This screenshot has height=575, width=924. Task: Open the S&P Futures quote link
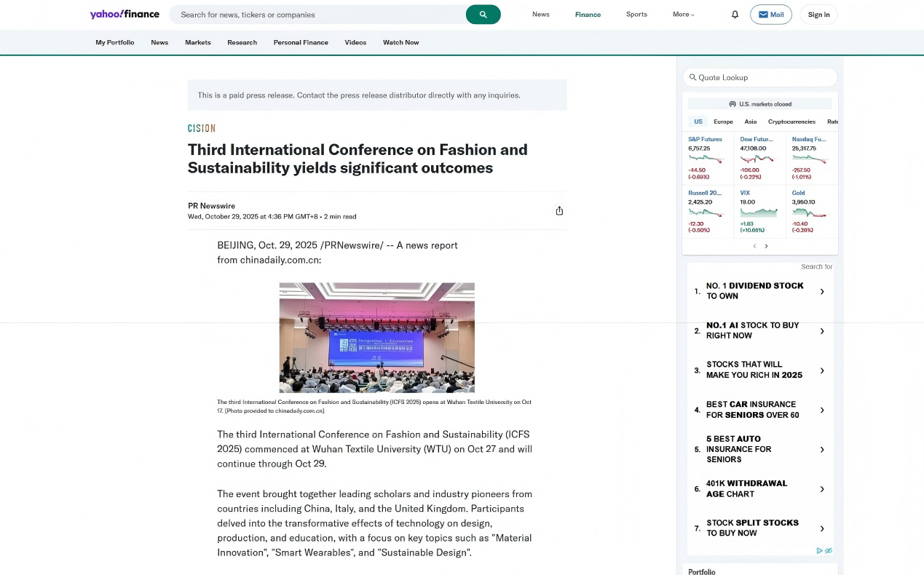(705, 139)
